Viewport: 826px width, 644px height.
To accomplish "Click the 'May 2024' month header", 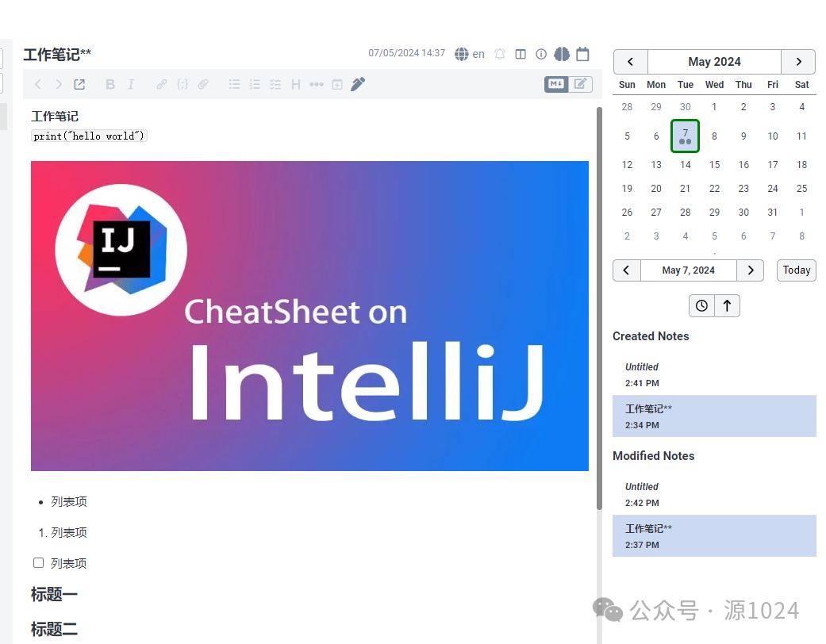I will [714, 62].
